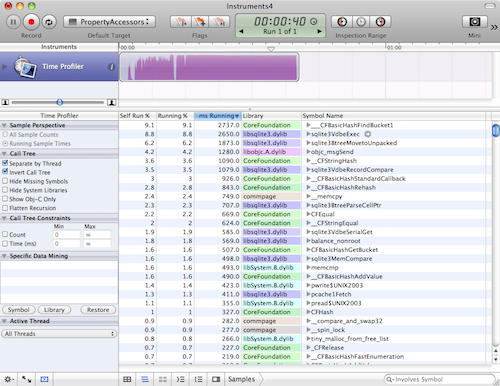Image resolution: width=500 pixels, height=386 pixels.
Task: Enable Flatten Recursion
Action: click(5, 208)
